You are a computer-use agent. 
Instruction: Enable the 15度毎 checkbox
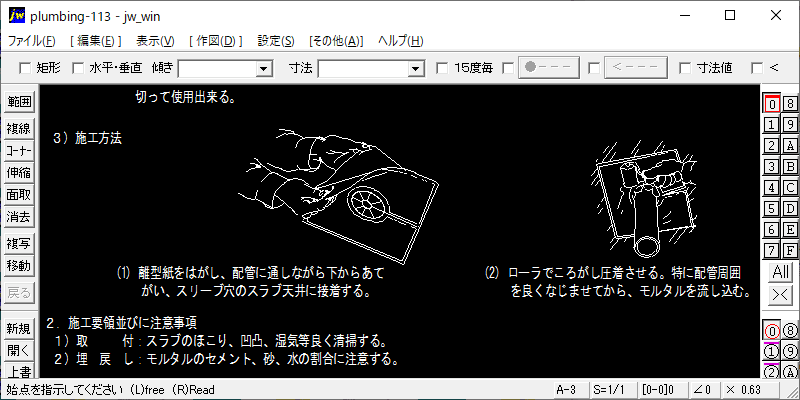tap(442, 68)
